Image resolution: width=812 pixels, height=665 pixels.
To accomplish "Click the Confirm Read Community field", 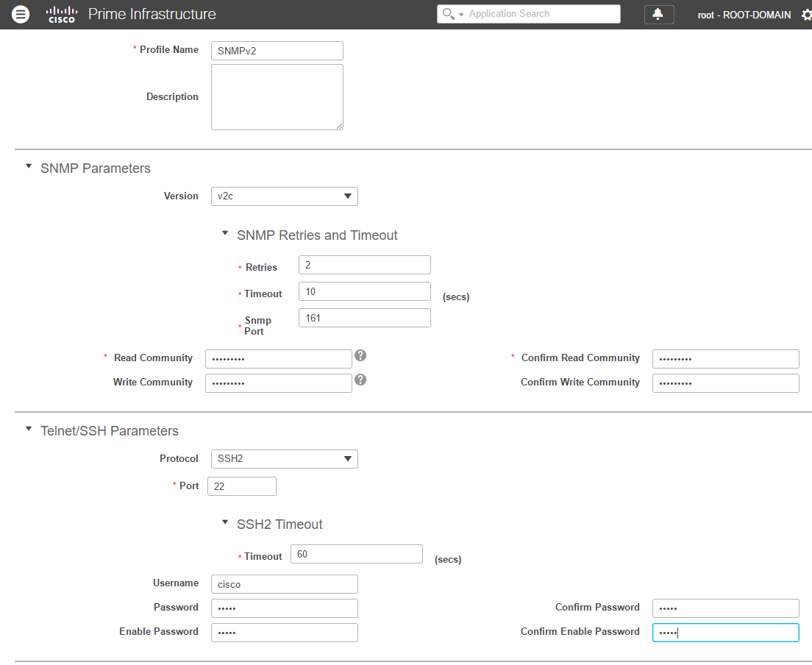I will click(x=725, y=359).
